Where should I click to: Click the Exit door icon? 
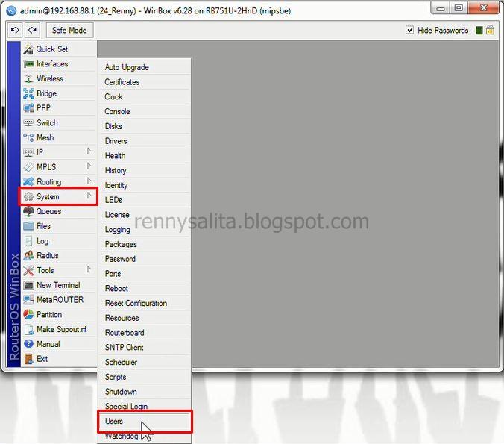tap(28, 359)
